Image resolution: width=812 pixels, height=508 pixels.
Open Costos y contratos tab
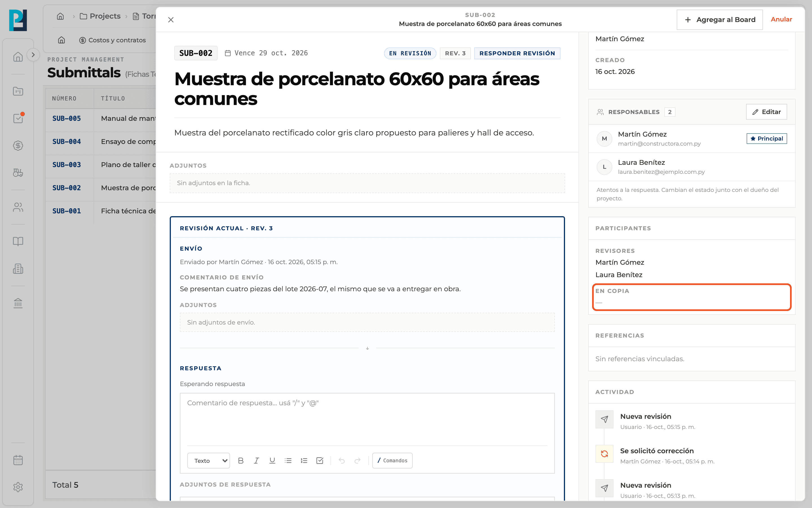click(112, 40)
